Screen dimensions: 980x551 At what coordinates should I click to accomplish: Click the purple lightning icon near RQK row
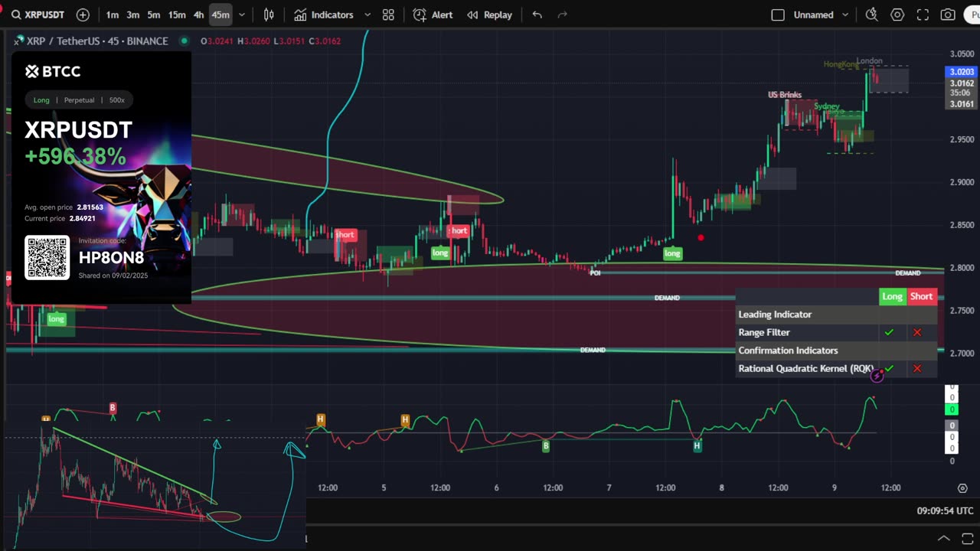877,375
